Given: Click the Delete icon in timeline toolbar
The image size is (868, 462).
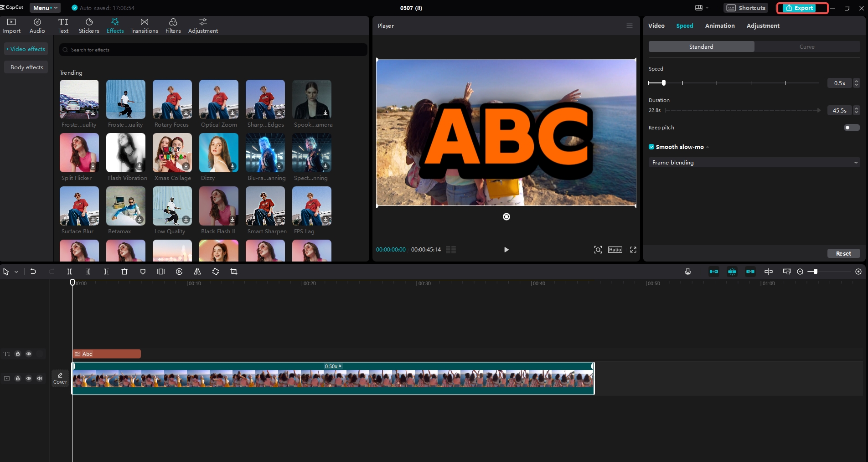Looking at the screenshot, I should [x=124, y=271].
